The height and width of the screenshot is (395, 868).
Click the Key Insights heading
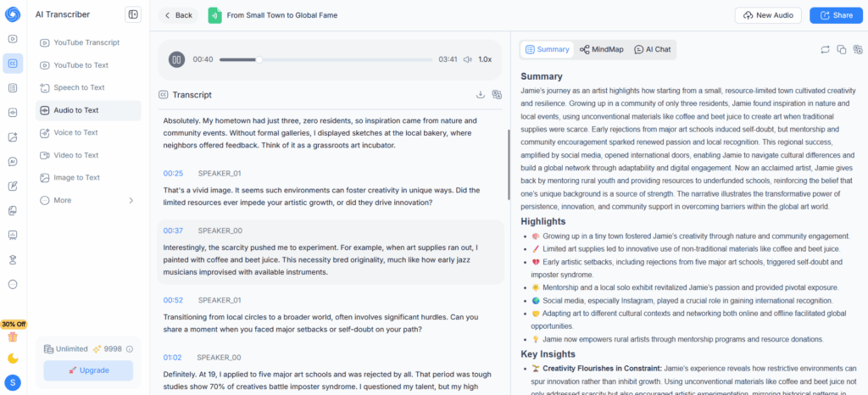coord(548,354)
